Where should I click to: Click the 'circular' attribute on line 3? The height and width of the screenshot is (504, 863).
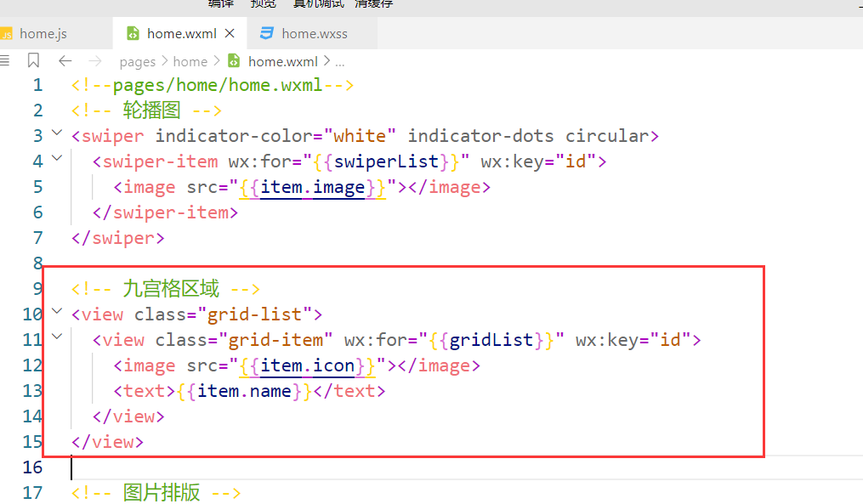pos(607,136)
